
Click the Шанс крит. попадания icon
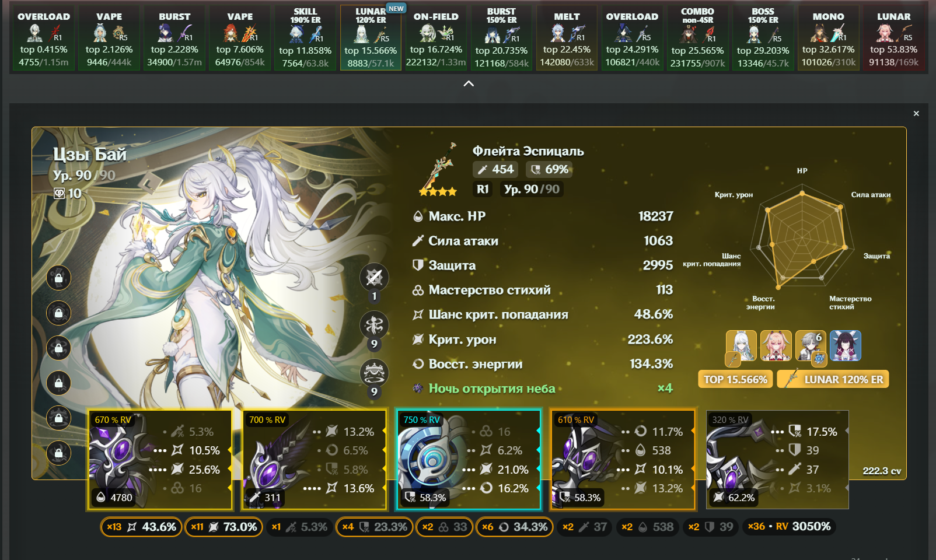pyautogui.click(x=418, y=315)
